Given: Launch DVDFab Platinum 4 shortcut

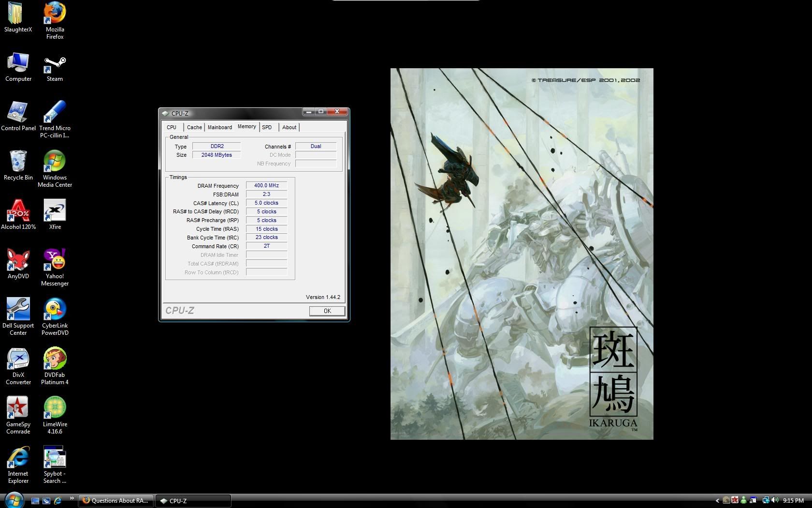Looking at the screenshot, I should (x=55, y=366).
